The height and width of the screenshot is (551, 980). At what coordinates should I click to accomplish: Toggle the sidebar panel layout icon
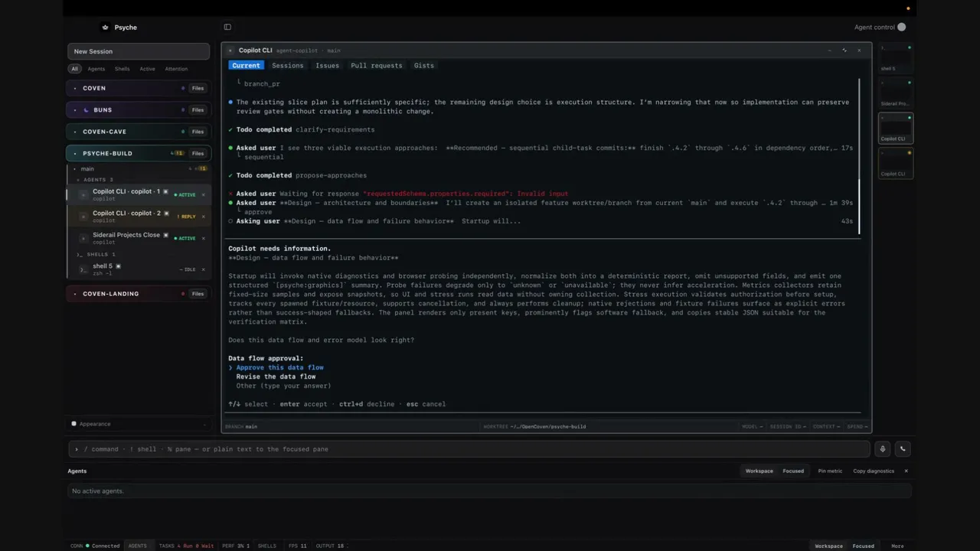[227, 28]
